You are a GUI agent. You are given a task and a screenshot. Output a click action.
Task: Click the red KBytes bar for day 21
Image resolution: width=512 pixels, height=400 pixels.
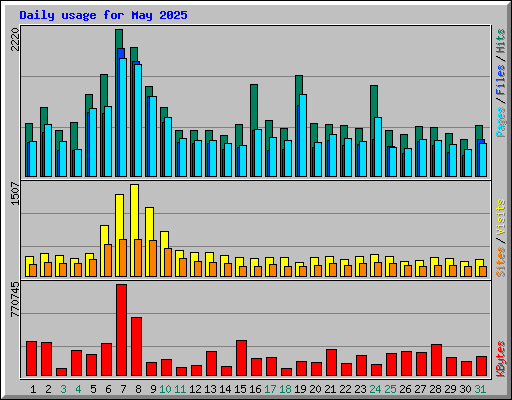tap(331, 363)
